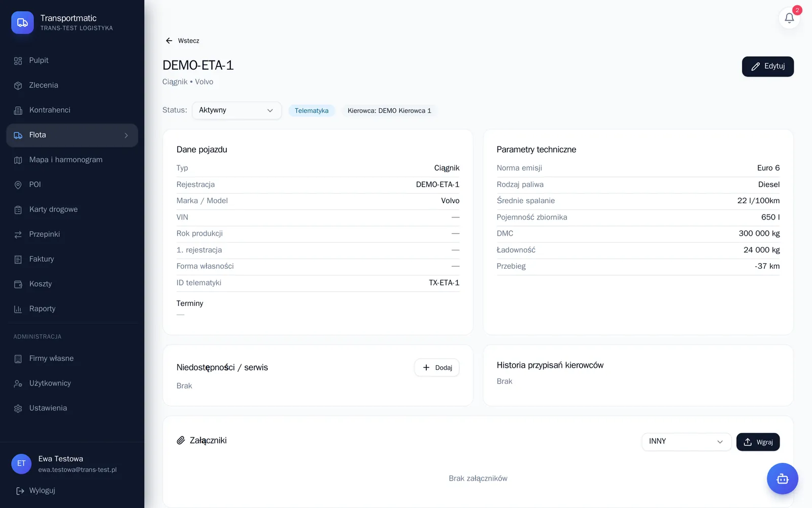The image size is (812, 508).
Task: Click the ET user avatar
Action: click(21, 464)
